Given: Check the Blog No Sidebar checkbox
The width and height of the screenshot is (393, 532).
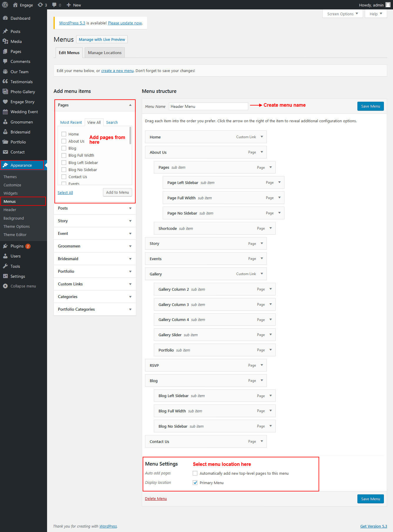Looking at the screenshot, I should coord(64,170).
